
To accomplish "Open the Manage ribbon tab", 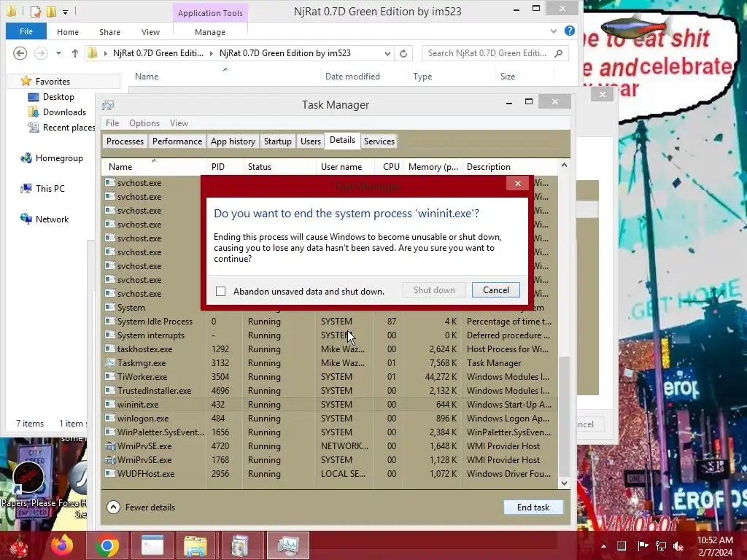I will [210, 32].
